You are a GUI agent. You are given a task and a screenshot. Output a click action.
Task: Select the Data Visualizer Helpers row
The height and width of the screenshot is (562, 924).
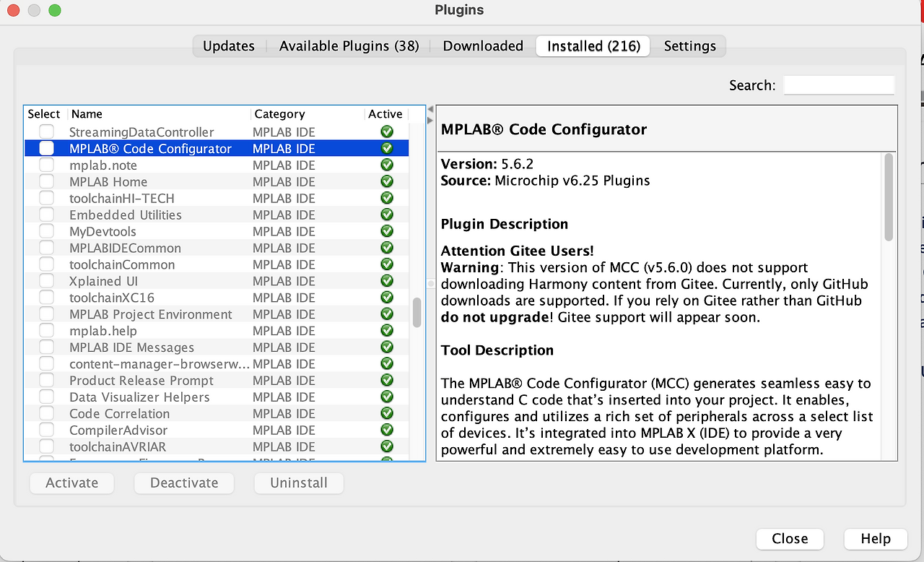pyautogui.click(x=217, y=397)
